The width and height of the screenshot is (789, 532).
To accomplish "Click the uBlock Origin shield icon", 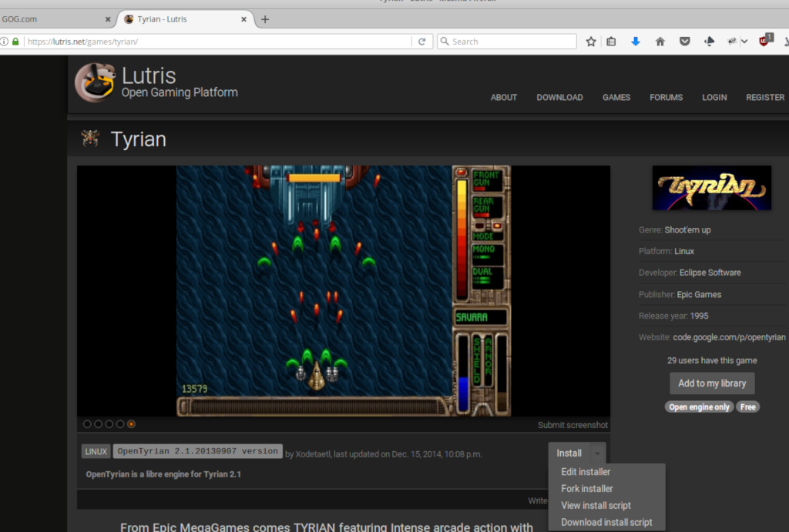I will pos(764,41).
